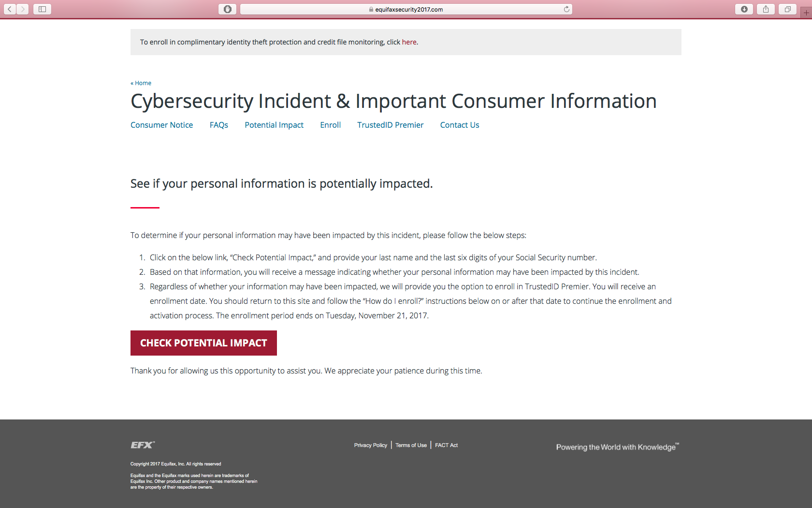Go forward with Safari's forward arrow
The image size is (812, 508).
point(23,9)
